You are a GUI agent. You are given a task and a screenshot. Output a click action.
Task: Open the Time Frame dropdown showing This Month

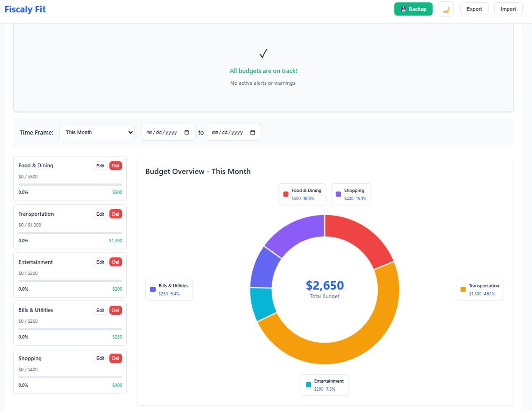pos(97,132)
